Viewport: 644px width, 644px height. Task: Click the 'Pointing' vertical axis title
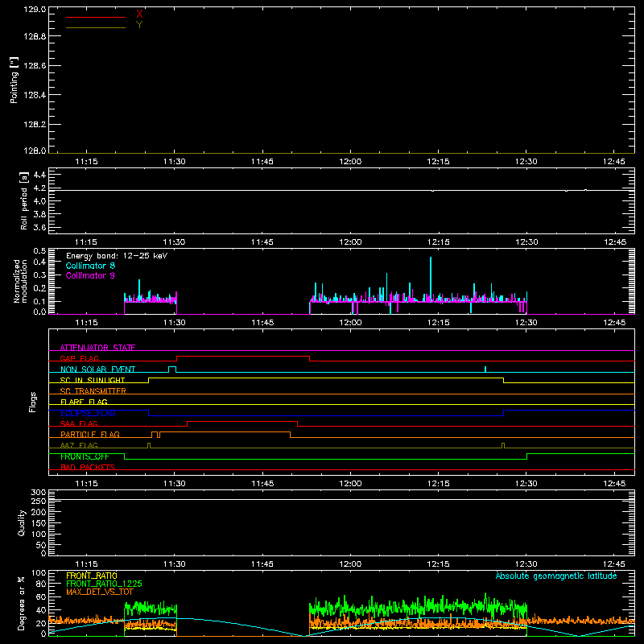14,80
